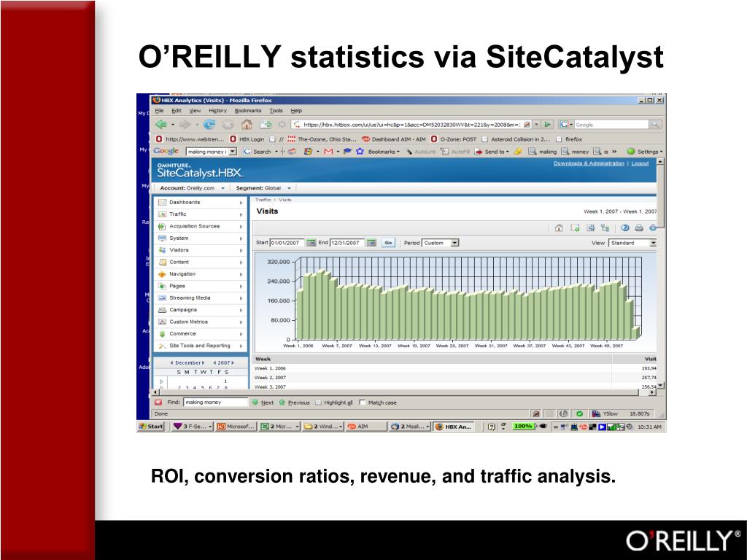Open the Bookmarks menu in menu bar
The height and width of the screenshot is (560, 747).
point(248,111)
